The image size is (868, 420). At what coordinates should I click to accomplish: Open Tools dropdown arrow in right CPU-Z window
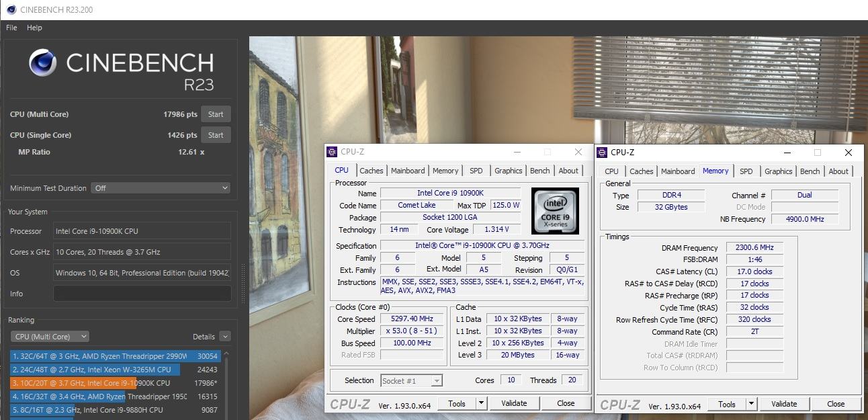[751, 404]
